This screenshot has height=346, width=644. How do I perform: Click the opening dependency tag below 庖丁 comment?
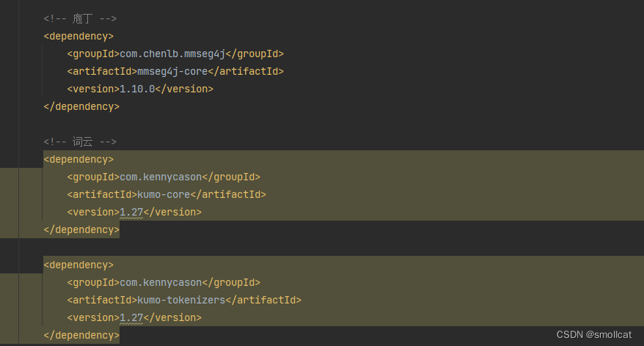[78, 36]
